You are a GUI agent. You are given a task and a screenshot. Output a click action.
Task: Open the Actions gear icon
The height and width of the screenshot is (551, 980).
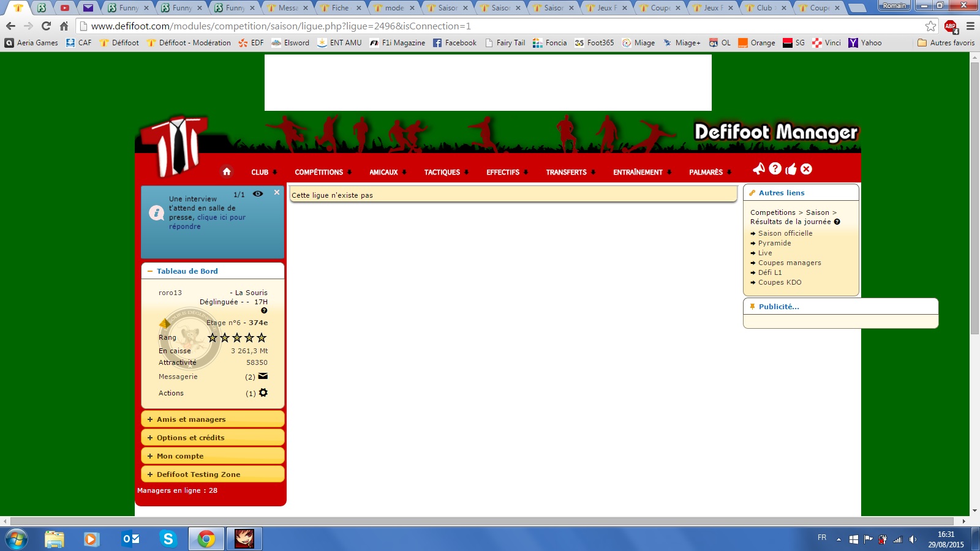pos(263,392)
